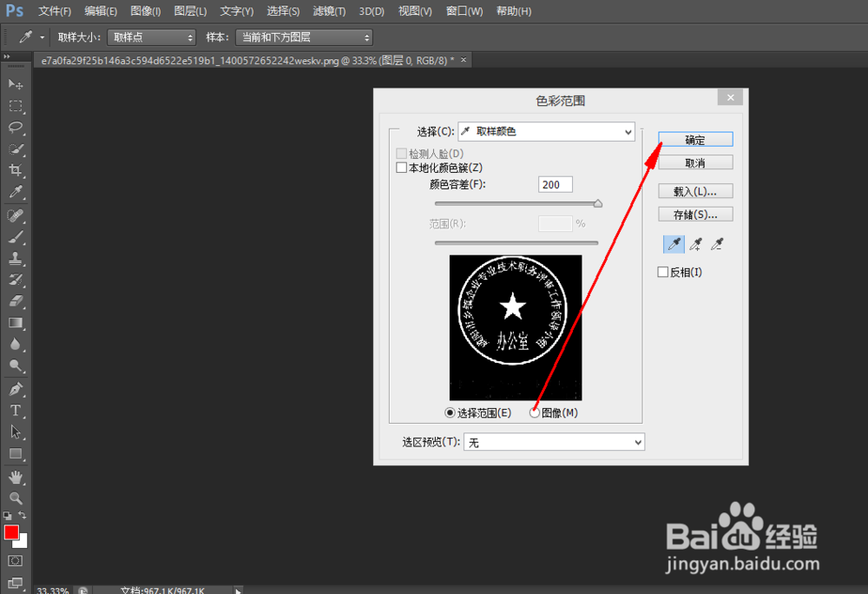Viewport: 868px width, 594px height.
Task: Open the 帮助(H) menu
Action: point(513,11)
